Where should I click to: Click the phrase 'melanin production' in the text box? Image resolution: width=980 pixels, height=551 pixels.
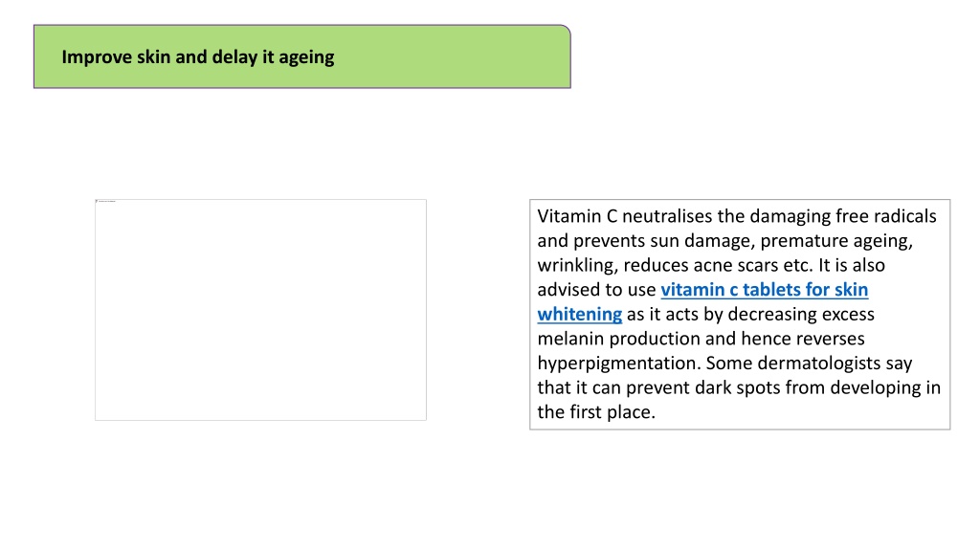click(x=620, y=339)
